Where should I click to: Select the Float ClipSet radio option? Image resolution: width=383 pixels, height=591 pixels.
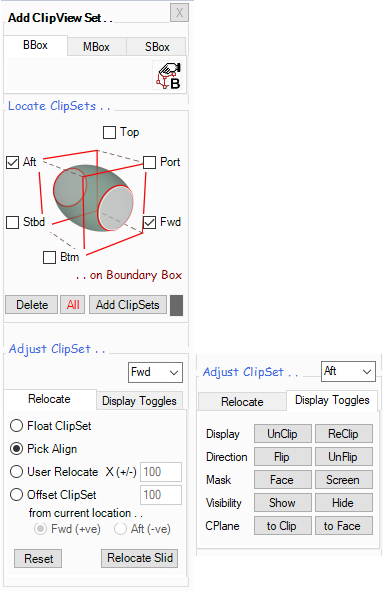point(16,426)
